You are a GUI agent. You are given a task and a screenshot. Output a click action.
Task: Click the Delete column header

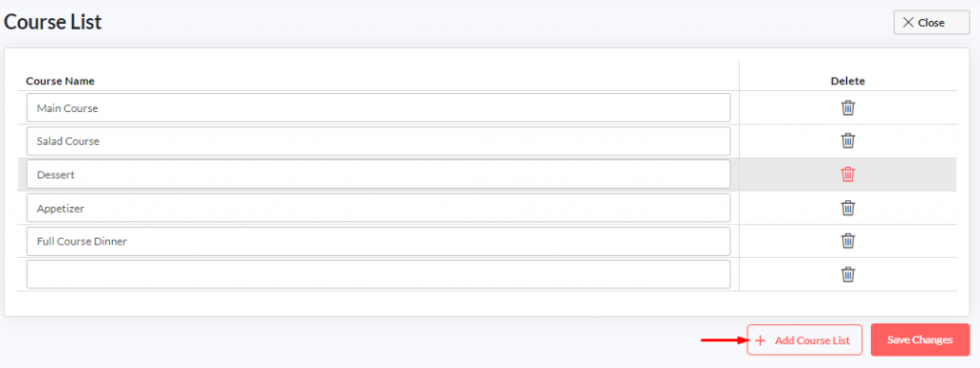click(848, 80)
